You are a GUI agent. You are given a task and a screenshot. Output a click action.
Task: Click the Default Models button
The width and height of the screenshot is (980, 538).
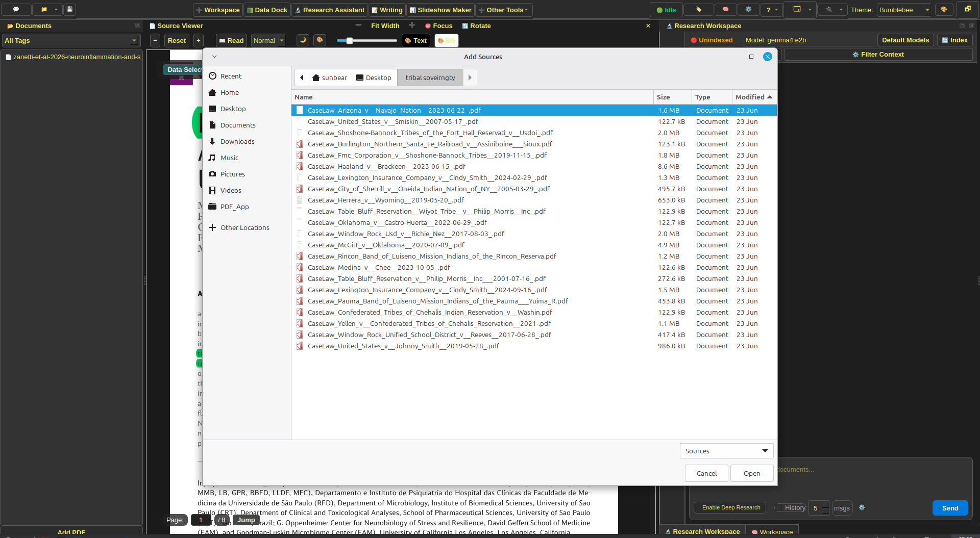[x=905, y=40]
